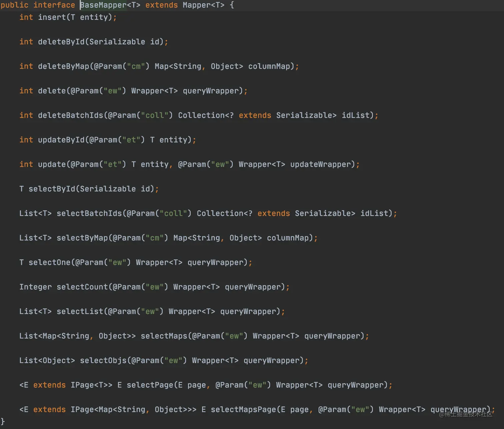Click the updateWrapper parameter name
This screenshot has width=504, height=429.
click(x=320, y=164)
